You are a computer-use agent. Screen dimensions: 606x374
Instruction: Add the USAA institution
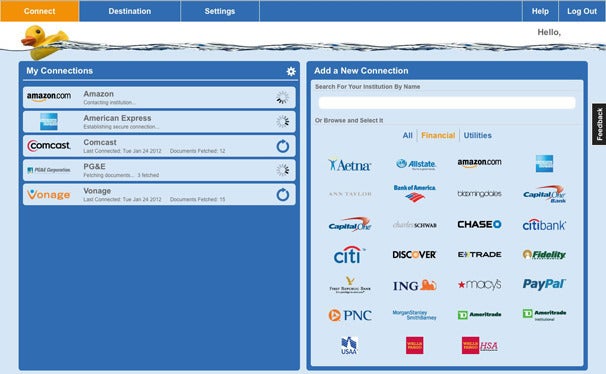pyautogui.click(x=349, y=345)
